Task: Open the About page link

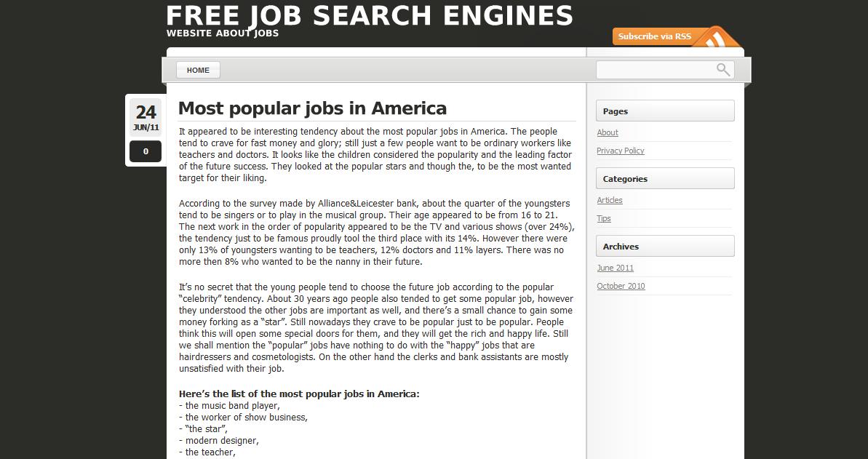Action: tap(608, 132)
